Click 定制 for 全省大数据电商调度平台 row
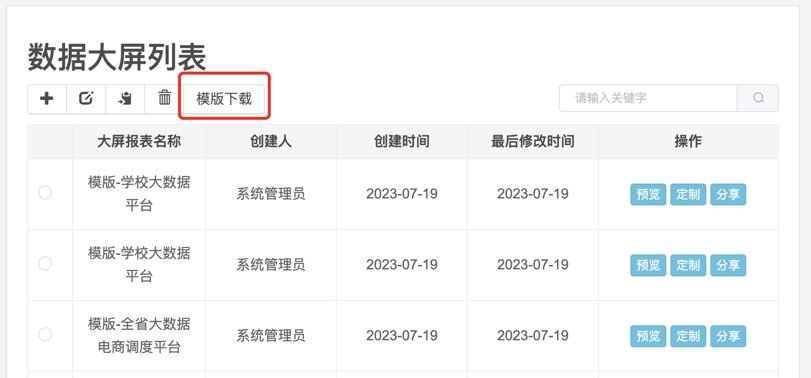Screen dimensions: 811x378 [x=688, y=336]
